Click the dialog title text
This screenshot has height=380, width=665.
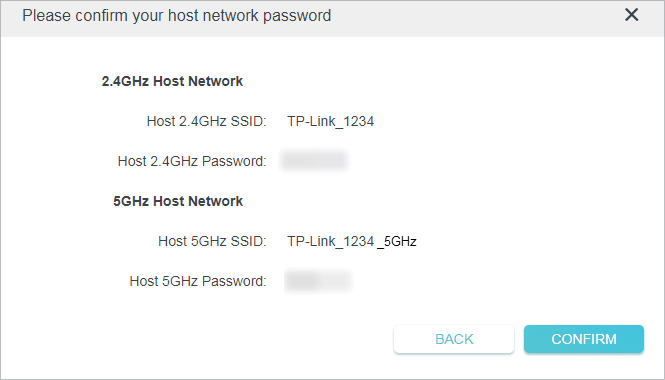176,16
